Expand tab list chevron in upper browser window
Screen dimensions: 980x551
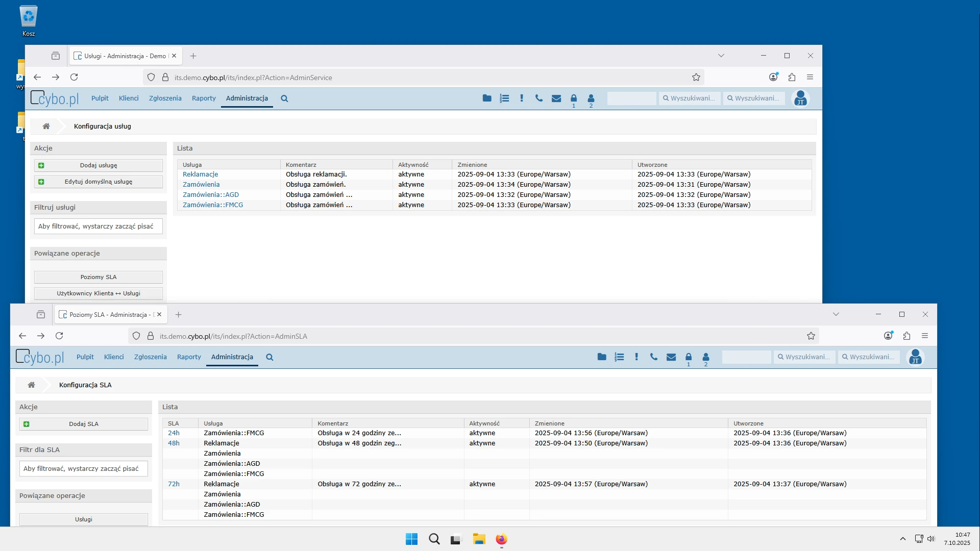(x=721, y=56)
